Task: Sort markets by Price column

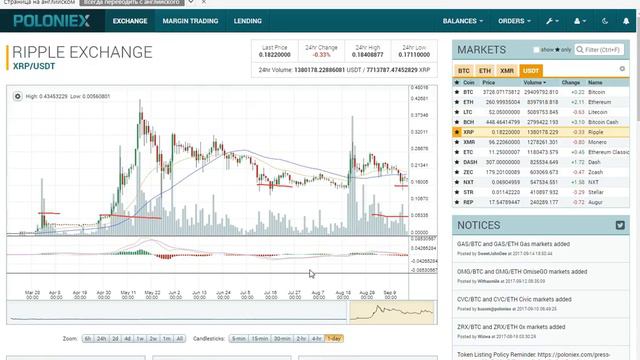Action: [x=489, y=82]
